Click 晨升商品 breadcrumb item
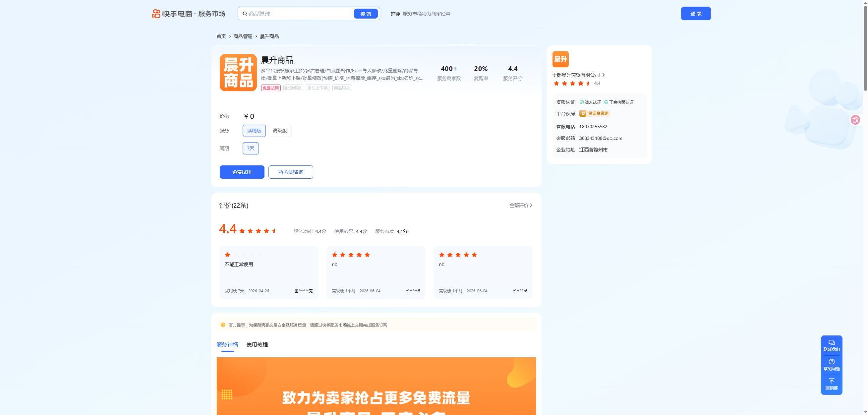 pyautogui.click(x=269, y=36)
